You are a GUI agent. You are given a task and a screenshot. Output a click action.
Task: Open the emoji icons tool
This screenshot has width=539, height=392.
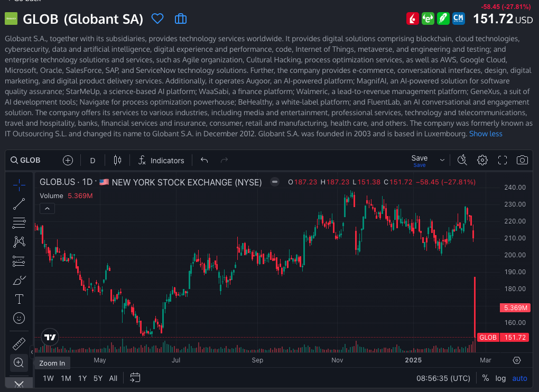click(19, 318)
